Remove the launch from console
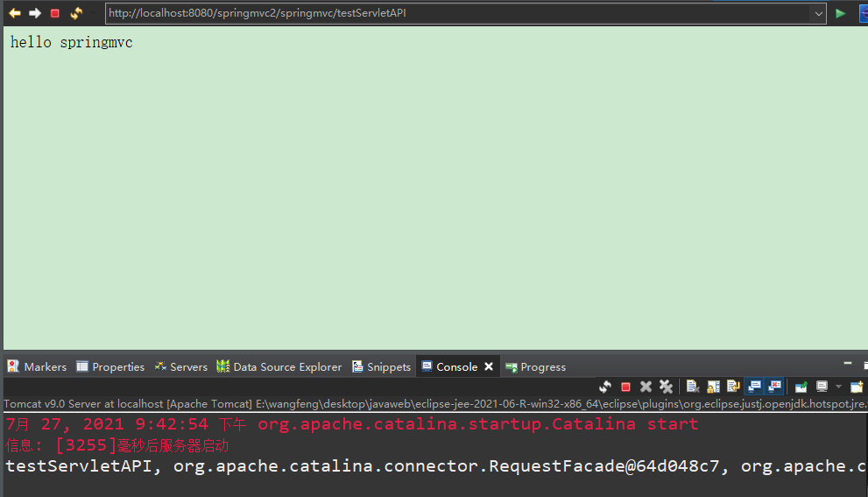This screenshot has height=497, width=868. tap(646, 387)
